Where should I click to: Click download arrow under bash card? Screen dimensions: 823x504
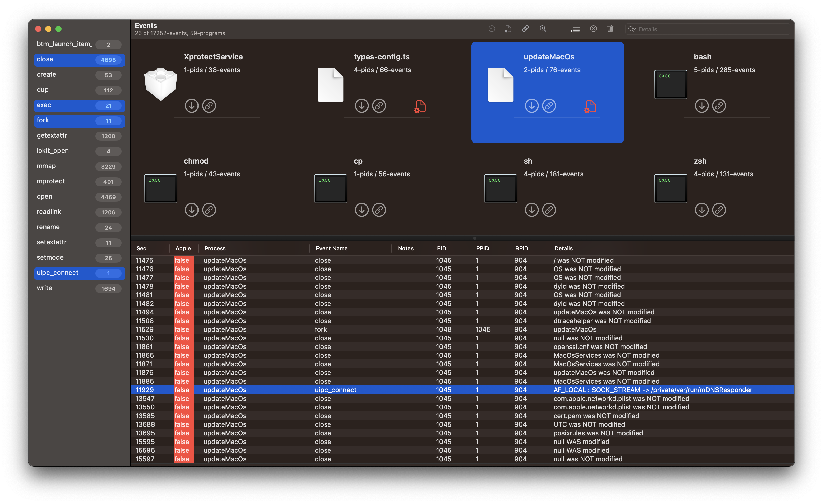(x=702, y=106)
